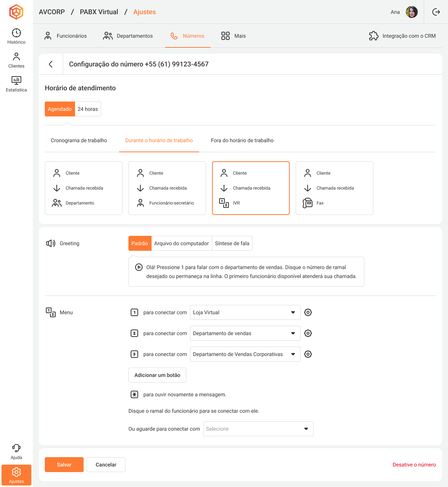
Task: Switch schedule mode to 24 horas
Action: tap(88, 109)
